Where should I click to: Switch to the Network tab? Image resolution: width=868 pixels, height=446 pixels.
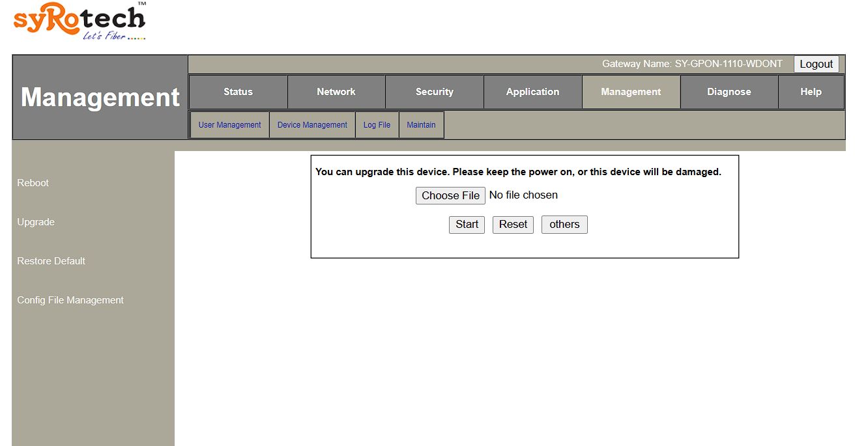[336, 92]
